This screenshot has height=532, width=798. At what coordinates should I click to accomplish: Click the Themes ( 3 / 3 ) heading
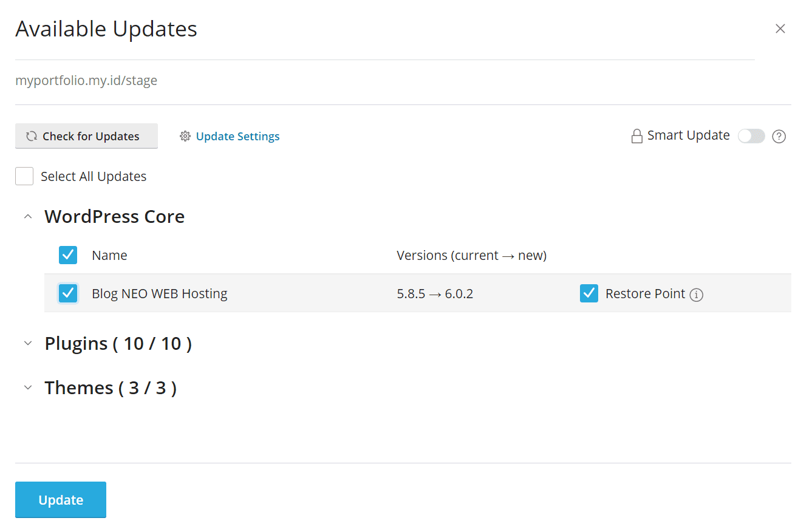[111, 387]
